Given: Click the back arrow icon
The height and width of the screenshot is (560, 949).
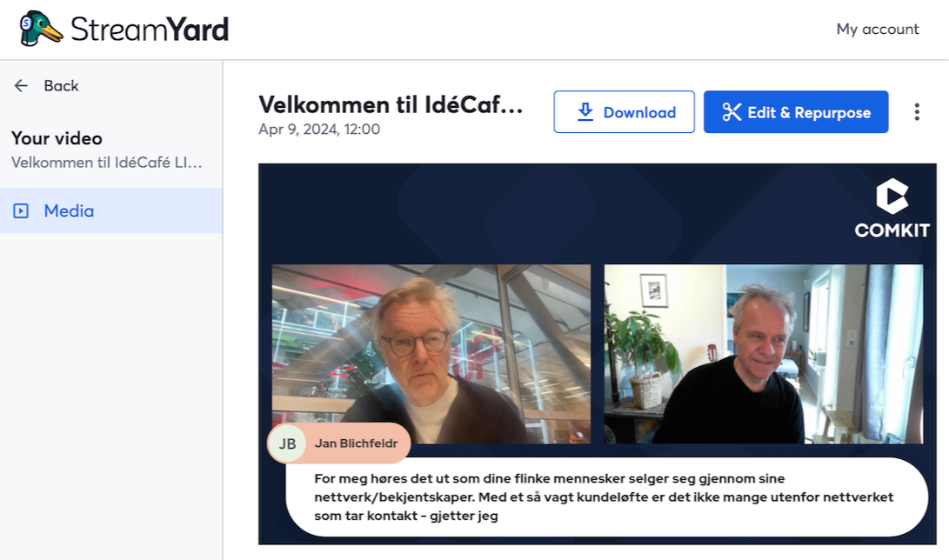Looking at the screenshot, I should click(x=21, y=86).
